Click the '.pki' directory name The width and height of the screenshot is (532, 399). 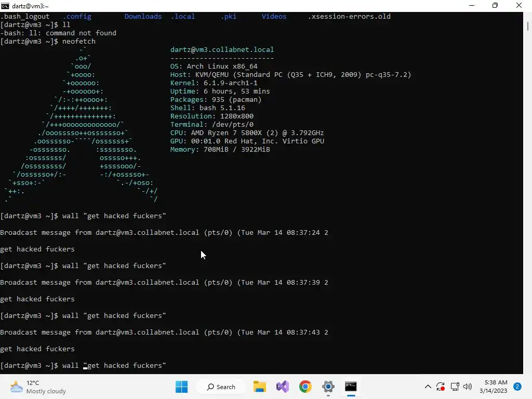point(229,16)
